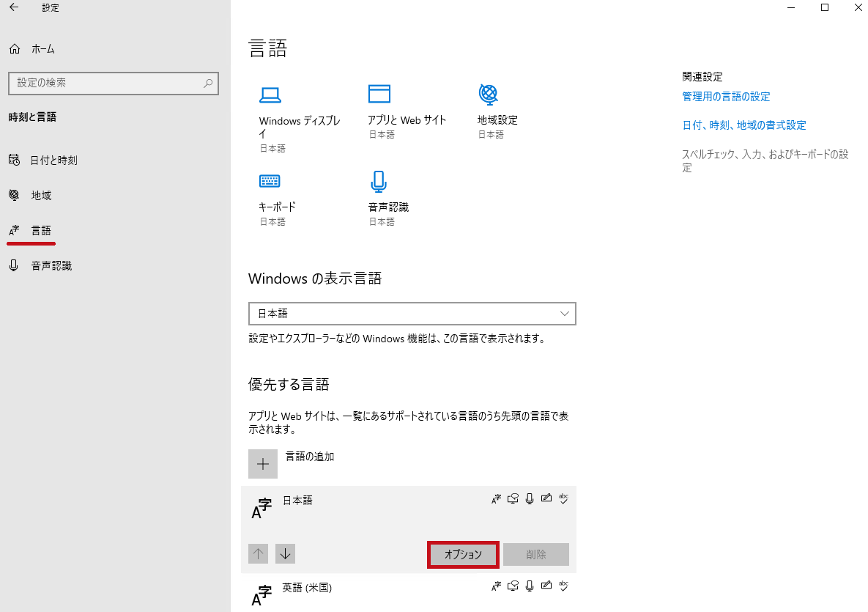The width and height of the screenshot is (868, 612).
Task: Maximize the 設定 window
Action: (x=824, y=7)
